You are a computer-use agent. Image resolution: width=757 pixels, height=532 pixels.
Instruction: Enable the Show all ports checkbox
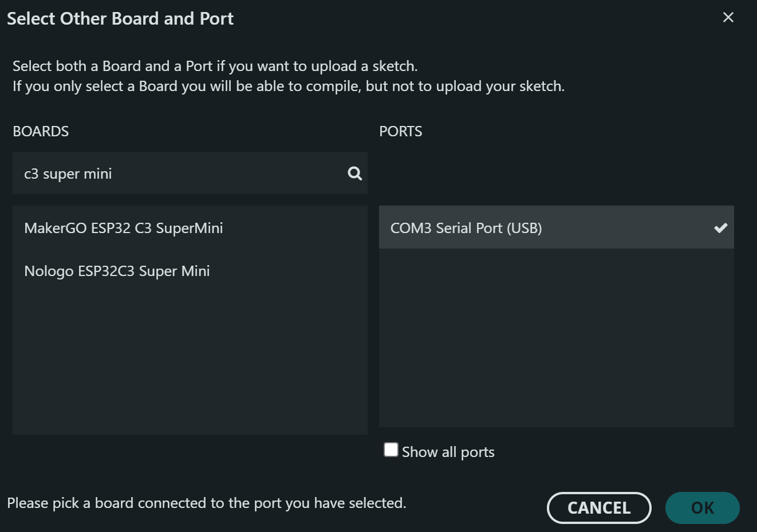391,450
